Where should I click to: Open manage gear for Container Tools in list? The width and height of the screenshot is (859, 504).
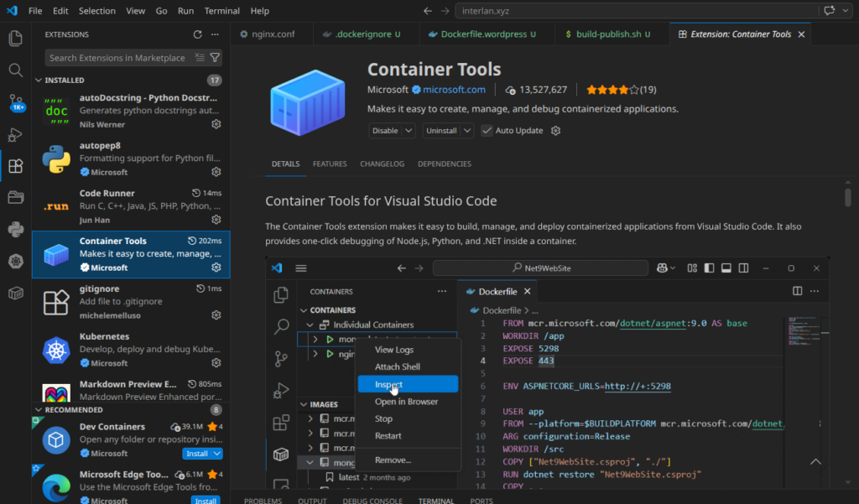click(x=216, y=268)
